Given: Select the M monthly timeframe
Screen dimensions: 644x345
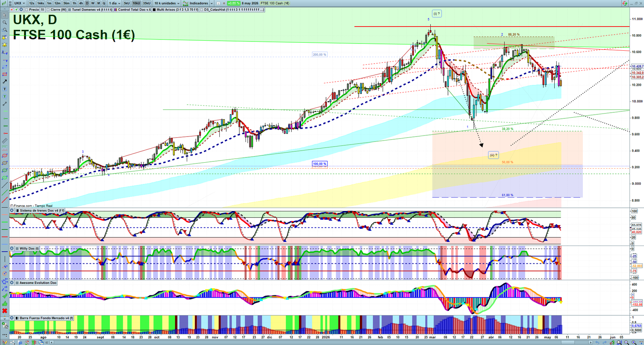Looking at the screenshot, I should point(99,3).
